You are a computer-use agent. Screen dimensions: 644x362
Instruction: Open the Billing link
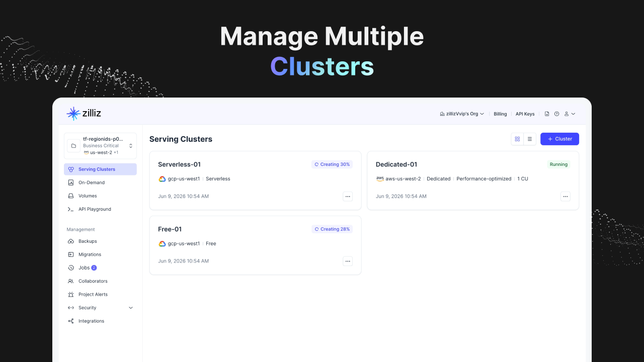[x=500, y=114]
